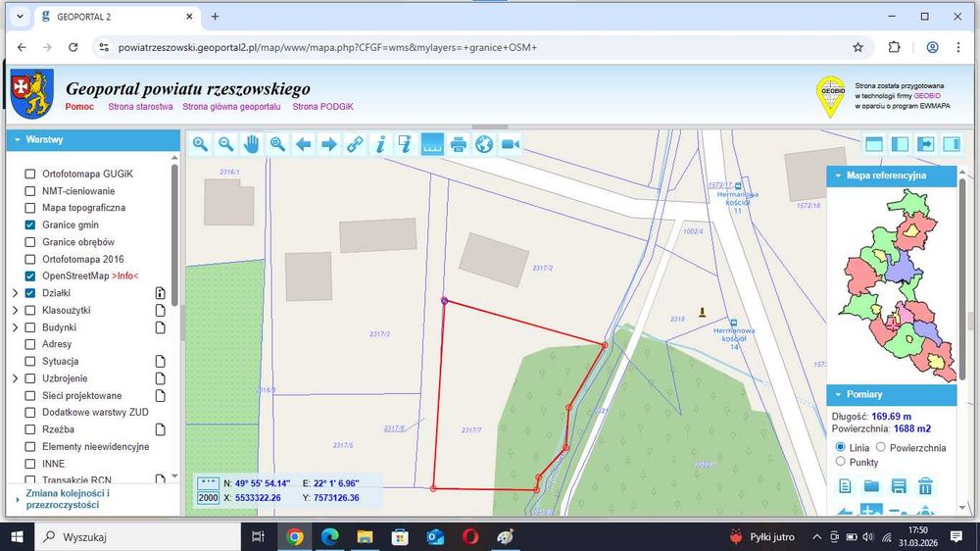Click the browser address bar URL
This screenshot has height=551, width=980.
point(327,47)
